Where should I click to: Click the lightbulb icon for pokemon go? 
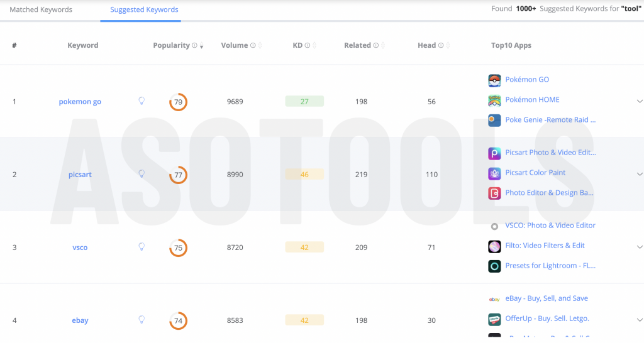[x=142, y=101]
